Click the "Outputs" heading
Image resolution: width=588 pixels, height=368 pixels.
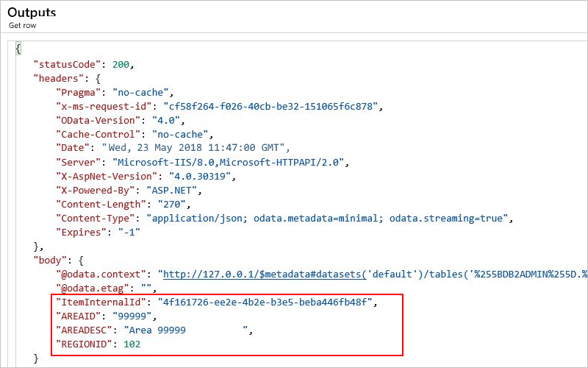coord(32,13)
